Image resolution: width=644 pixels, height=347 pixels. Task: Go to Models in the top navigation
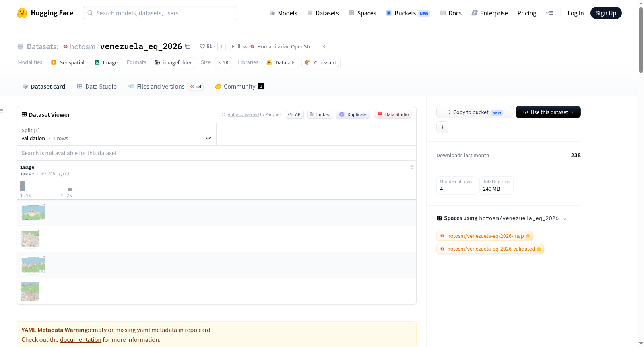coord(283,13)
